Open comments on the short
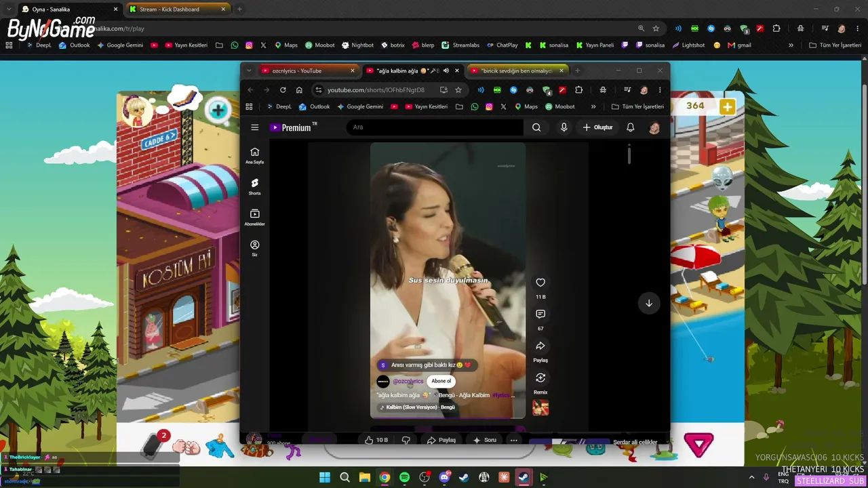868x488 pixels. click(540, 314)
